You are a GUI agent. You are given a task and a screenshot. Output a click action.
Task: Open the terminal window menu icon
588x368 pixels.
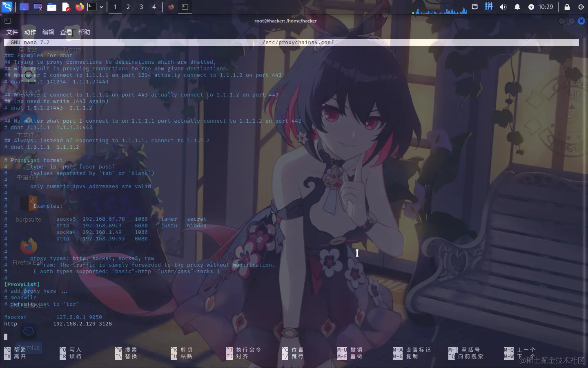8,21
